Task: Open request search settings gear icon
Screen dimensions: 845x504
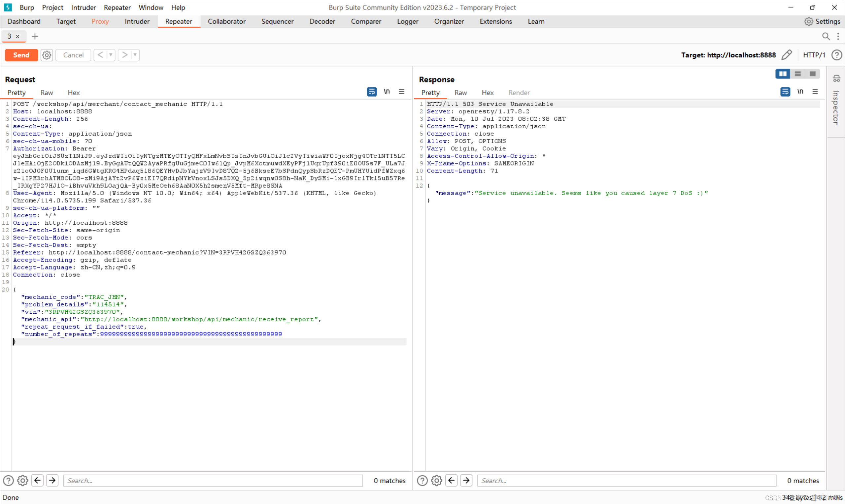Action: pos(23,480)
